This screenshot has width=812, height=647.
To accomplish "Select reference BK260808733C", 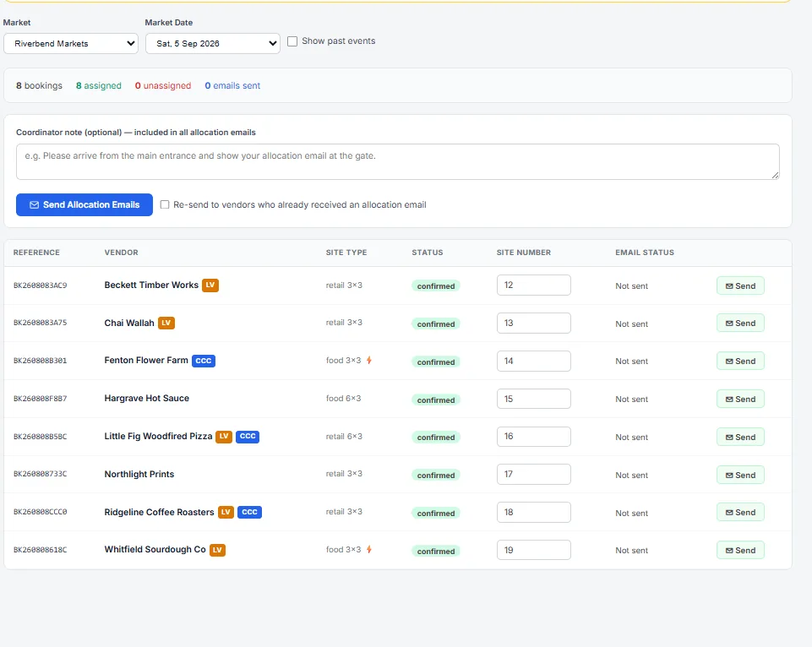I will 41,474.
